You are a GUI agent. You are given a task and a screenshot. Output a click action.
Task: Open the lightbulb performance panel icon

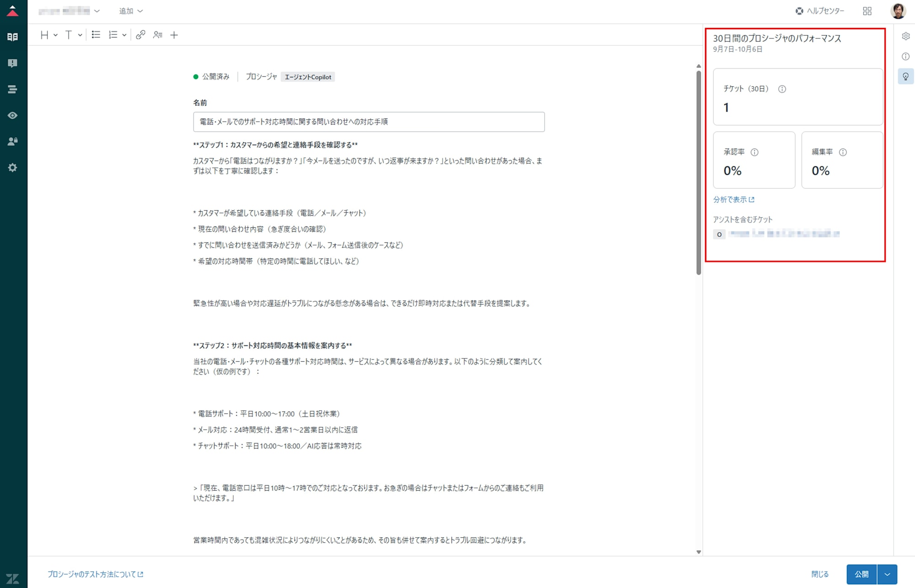point(905,76)
